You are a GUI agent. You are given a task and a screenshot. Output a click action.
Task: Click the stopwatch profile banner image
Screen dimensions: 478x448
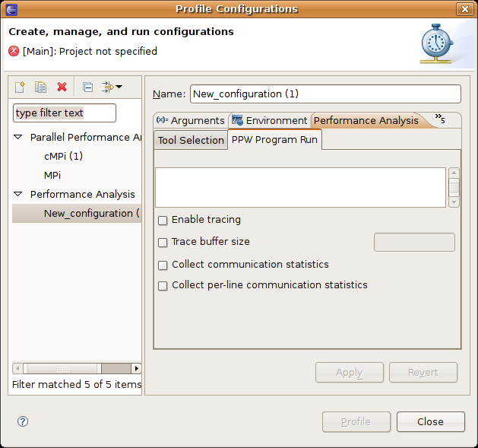[436, 43]
